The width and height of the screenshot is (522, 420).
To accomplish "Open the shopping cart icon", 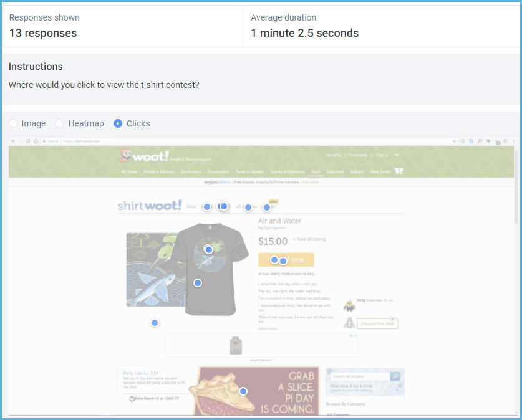I will [x=399, y=171].
